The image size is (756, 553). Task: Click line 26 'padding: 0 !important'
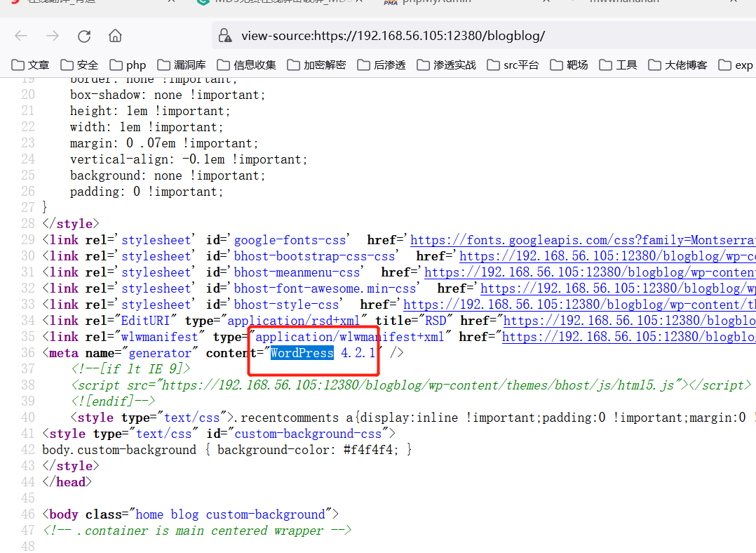(147, 192)
